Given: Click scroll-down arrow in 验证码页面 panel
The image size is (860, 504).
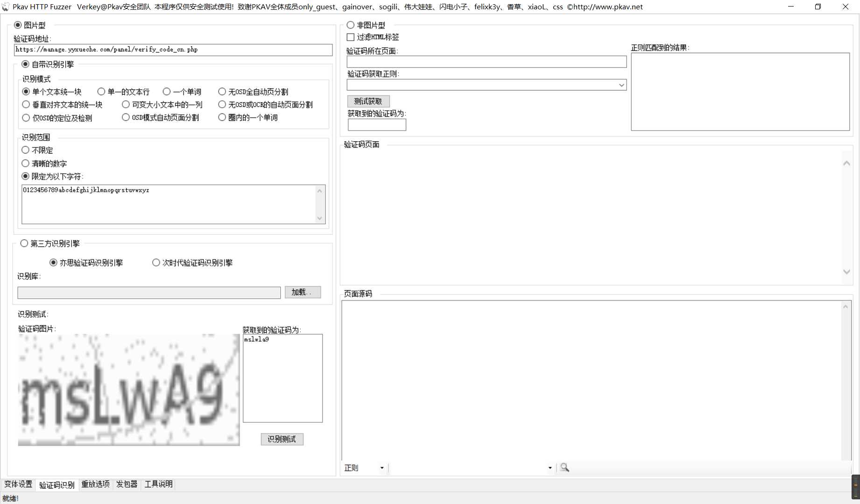Looking at the screenshot, I should point(846,272).
